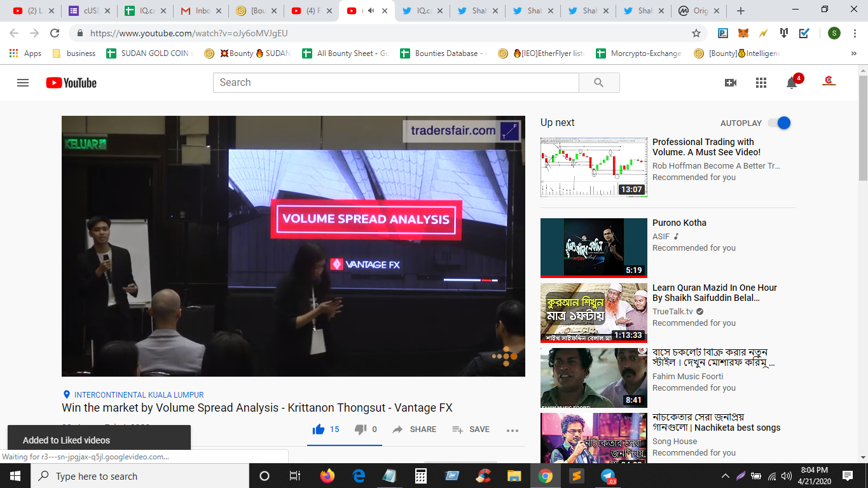Open the SUDAN GOLD COIN bookmark

pyautogui.click(x=151, y=53)
